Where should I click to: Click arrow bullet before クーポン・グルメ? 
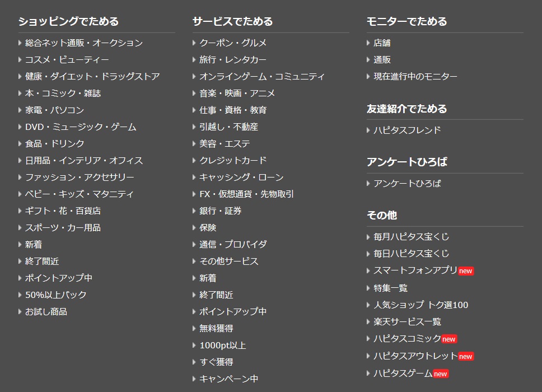[194, 43]
